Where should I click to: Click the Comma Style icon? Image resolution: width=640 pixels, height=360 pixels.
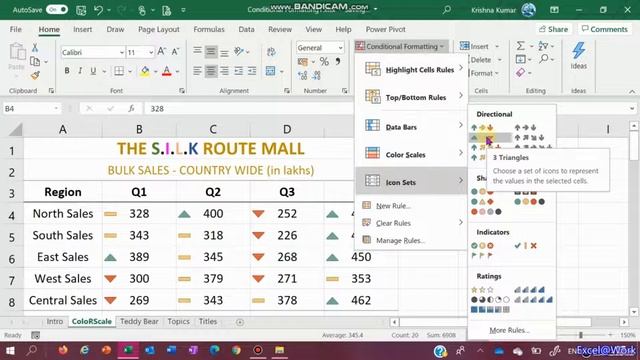pyautogui.click(x=338, y=62)
